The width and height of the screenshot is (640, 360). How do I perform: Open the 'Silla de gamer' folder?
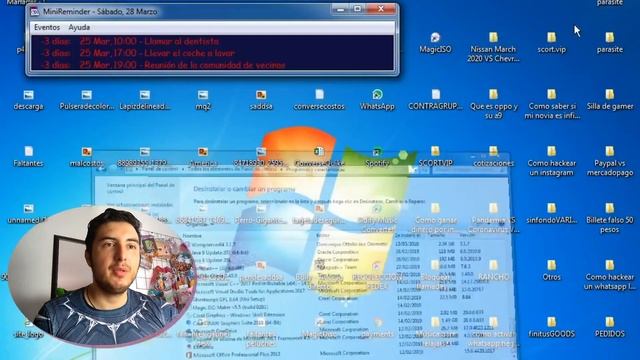tap(610, 100)
